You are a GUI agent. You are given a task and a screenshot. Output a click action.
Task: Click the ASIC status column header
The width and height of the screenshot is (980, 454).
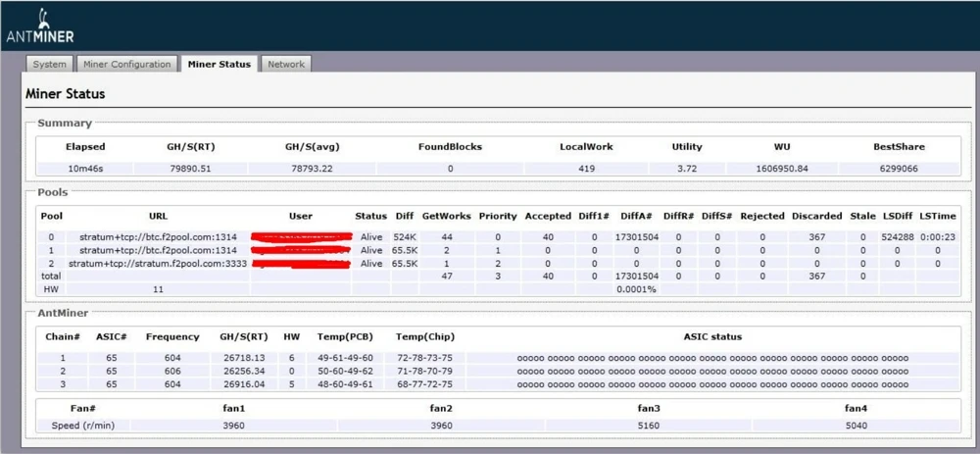click(x=712, y=336)
